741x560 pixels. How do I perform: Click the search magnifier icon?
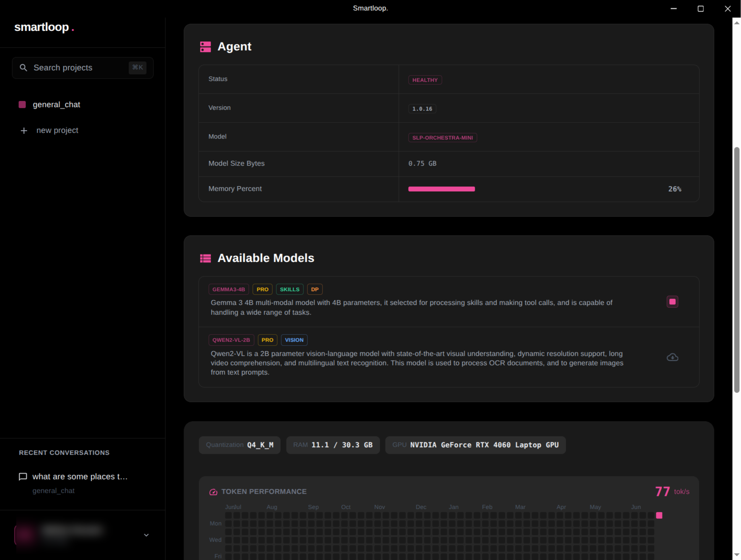23,68
